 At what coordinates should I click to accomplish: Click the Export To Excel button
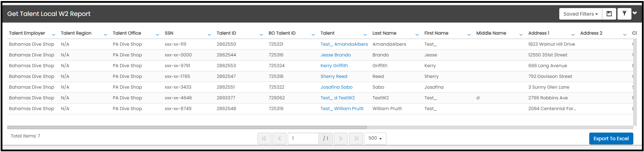pyautogui.click(x=611, y=138)
